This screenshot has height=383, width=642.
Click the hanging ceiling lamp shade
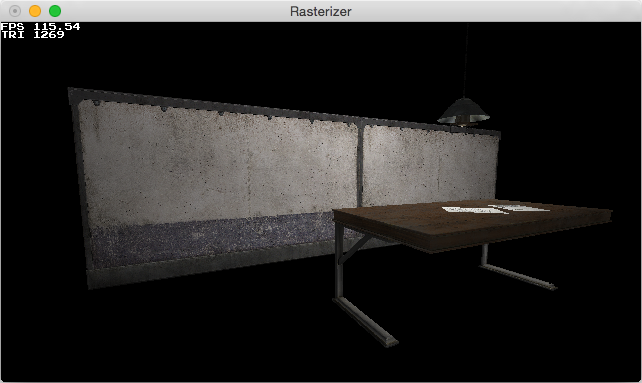(463, 111)
